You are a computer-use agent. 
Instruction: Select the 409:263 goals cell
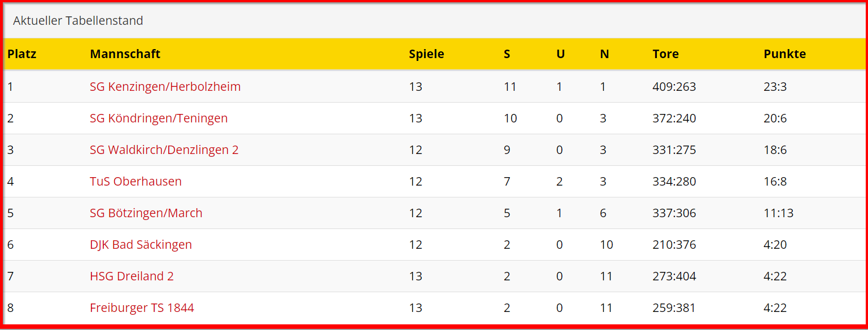click(674, 87)
